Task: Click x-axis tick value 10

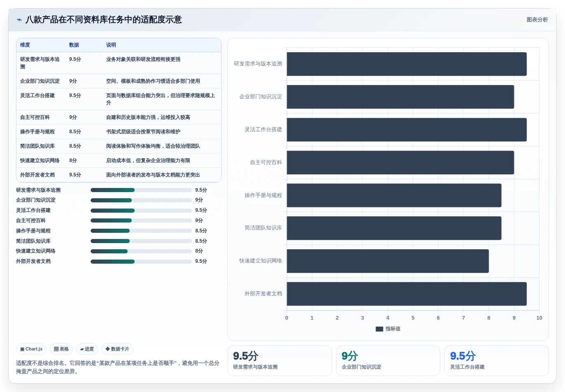Action: click(x=539, y=318)
